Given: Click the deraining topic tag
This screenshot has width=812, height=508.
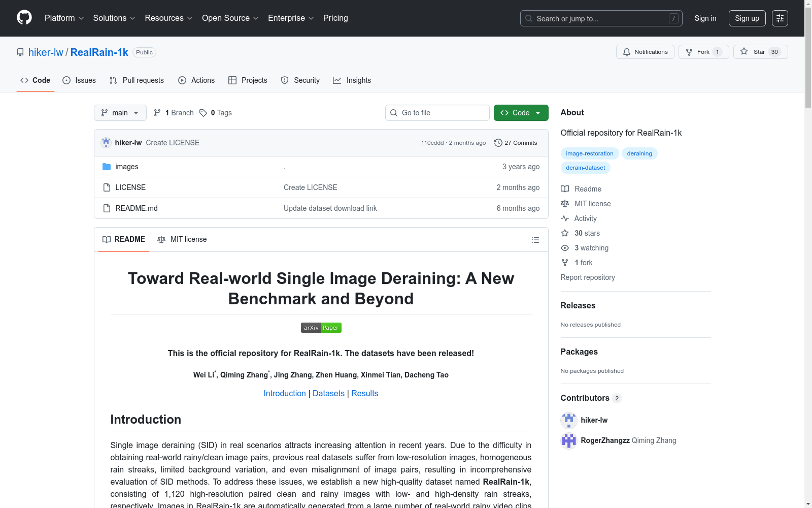Looking at the screenshot, I should tap(639, 153).
